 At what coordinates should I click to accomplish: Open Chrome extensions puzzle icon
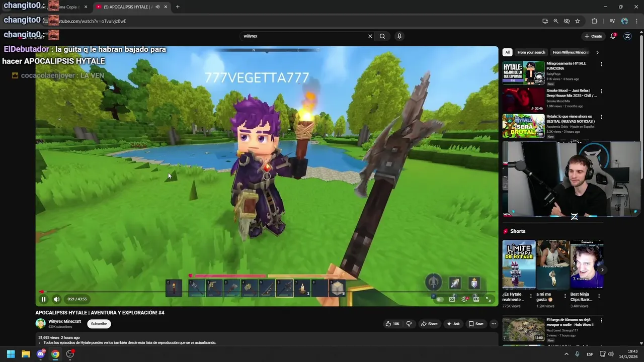[595, 21]
